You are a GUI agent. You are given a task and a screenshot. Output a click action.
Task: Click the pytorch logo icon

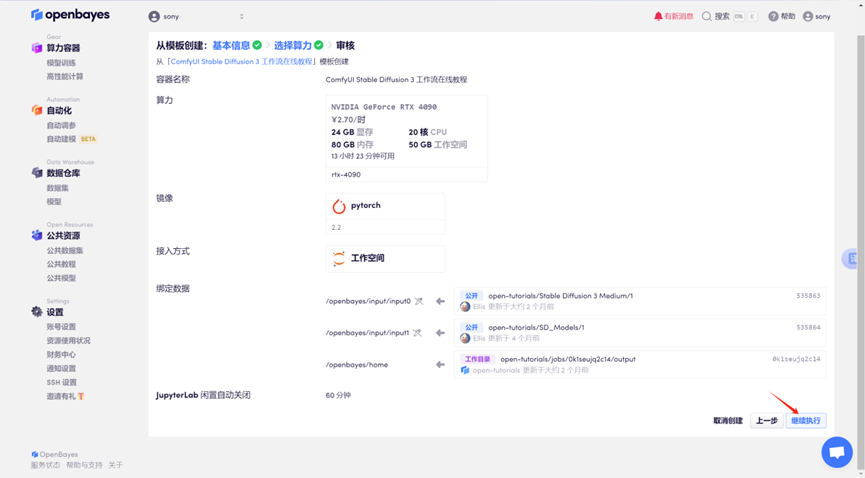(339, 206)
